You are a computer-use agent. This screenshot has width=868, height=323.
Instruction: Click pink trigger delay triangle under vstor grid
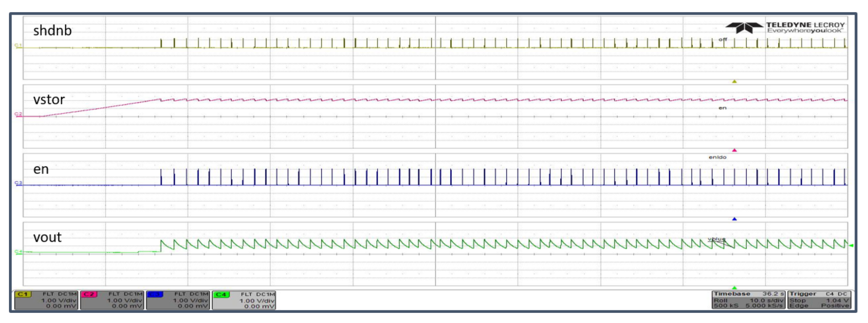point(734,150)
